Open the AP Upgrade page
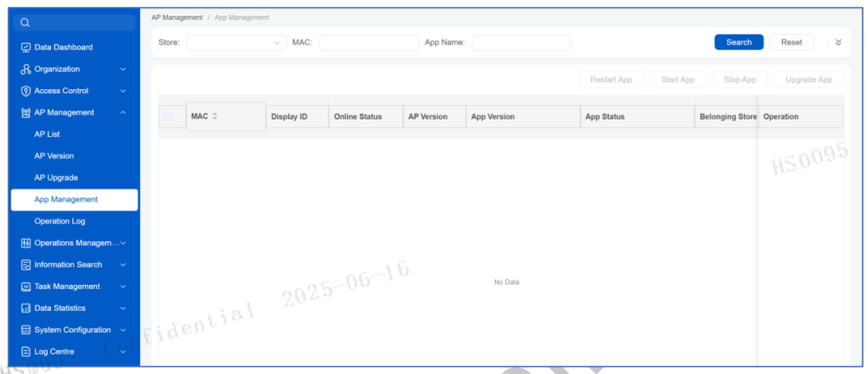This screenshot has width=868, height=374. pyautogui.click(x=74, y=178)
